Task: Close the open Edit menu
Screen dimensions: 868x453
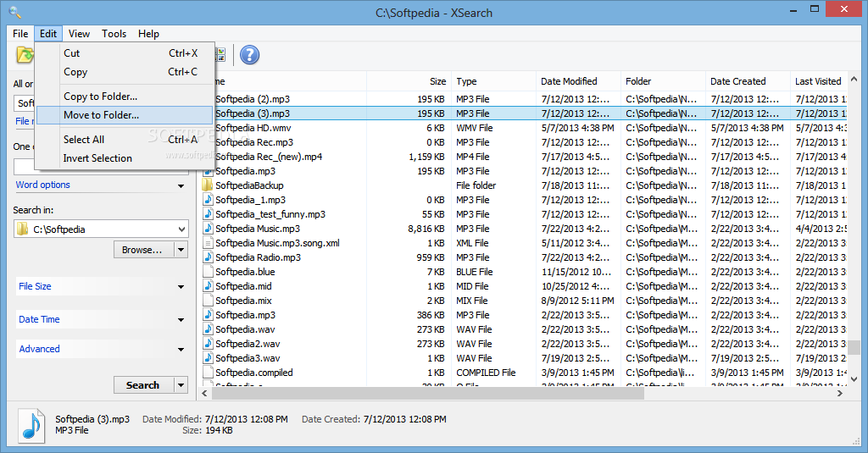Action: click(x=48, y=34)
